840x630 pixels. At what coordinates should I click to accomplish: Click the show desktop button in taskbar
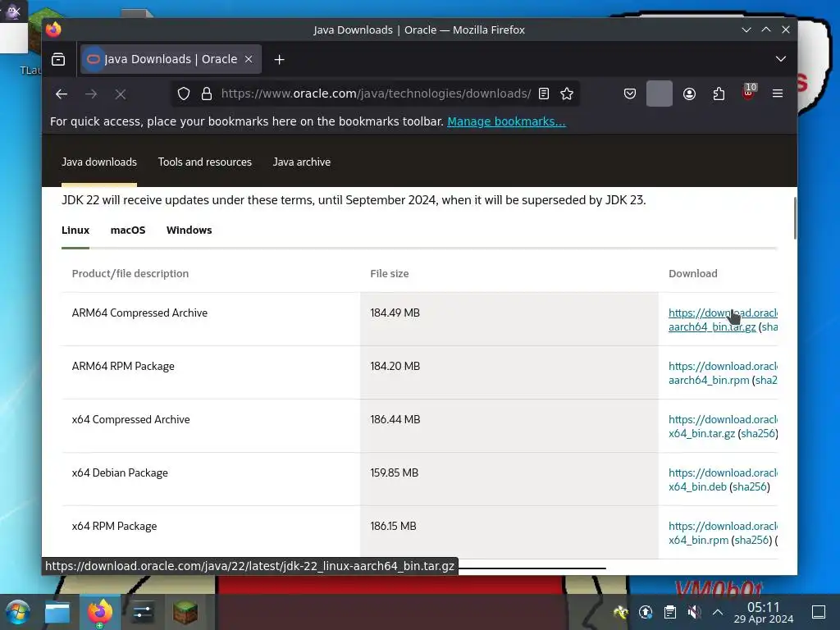point(819,612)
